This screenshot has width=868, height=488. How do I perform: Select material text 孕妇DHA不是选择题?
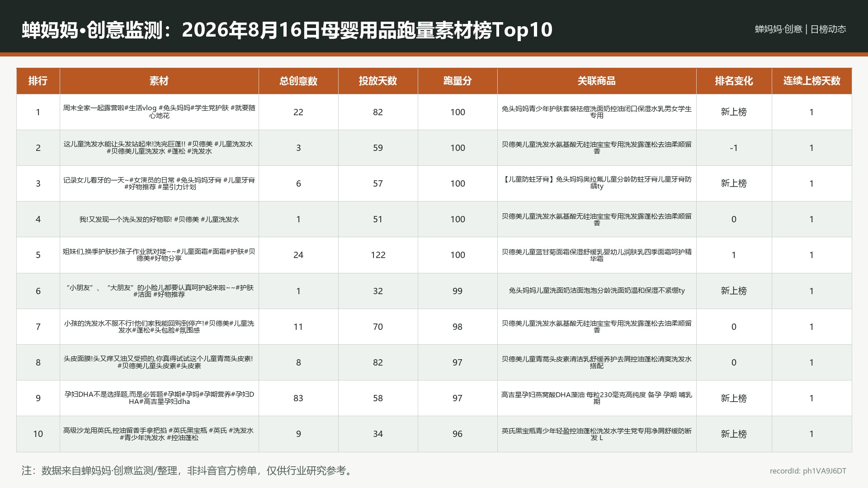(x=159, y=398)
